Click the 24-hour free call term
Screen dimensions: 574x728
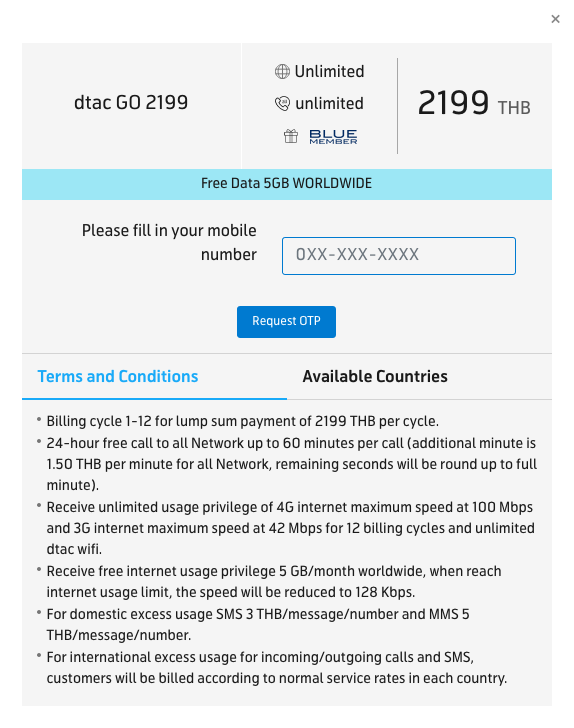coord(292,464)
